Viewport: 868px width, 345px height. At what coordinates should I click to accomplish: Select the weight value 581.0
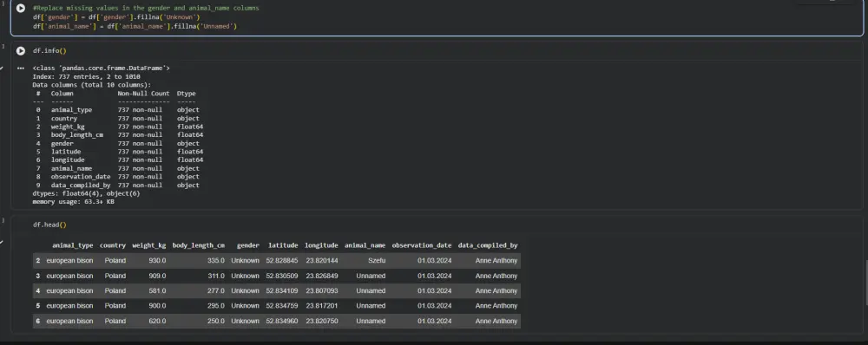pos(157,290)
